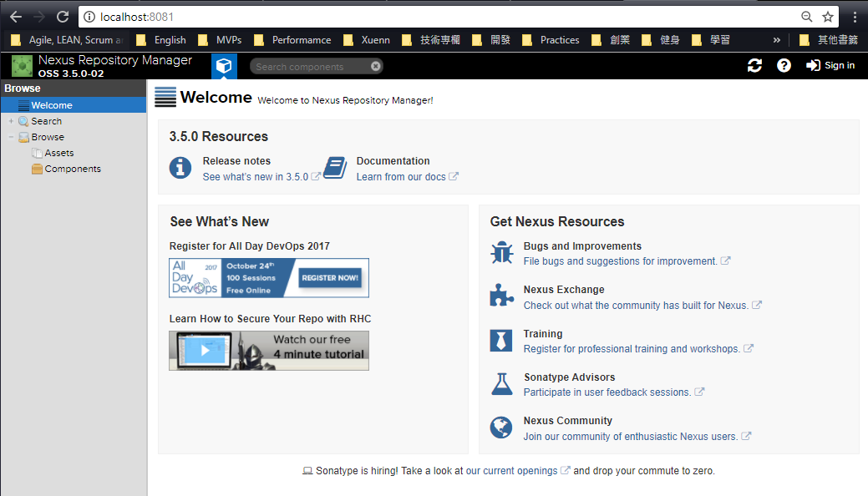Select Components in the sidebar tree
868x496 pixels.
coord(72,169)
